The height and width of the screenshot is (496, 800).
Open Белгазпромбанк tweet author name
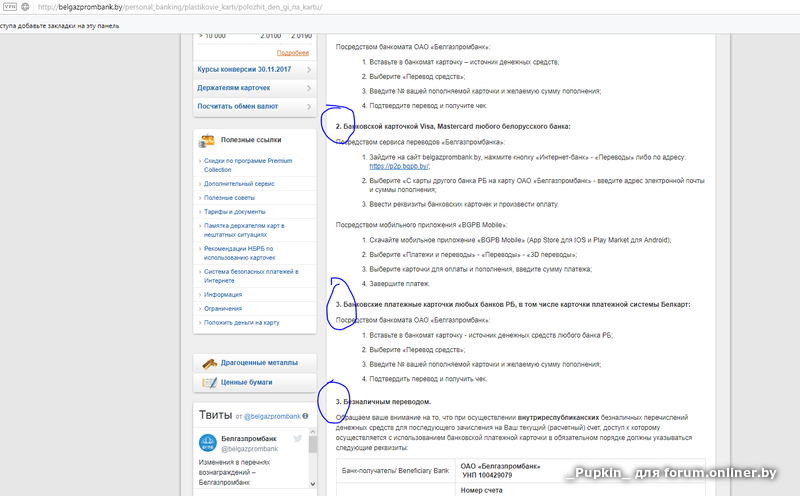pyautogui.click(x=249, y=439)
